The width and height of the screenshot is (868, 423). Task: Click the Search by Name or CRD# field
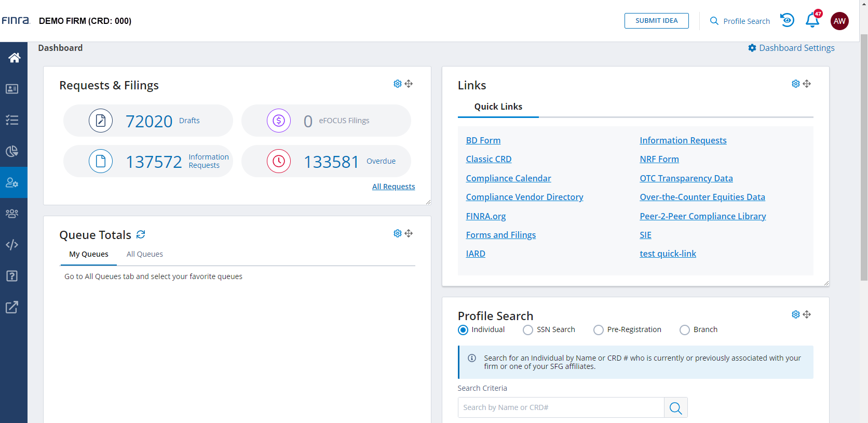pyautogui.click(x=561, y=407)
